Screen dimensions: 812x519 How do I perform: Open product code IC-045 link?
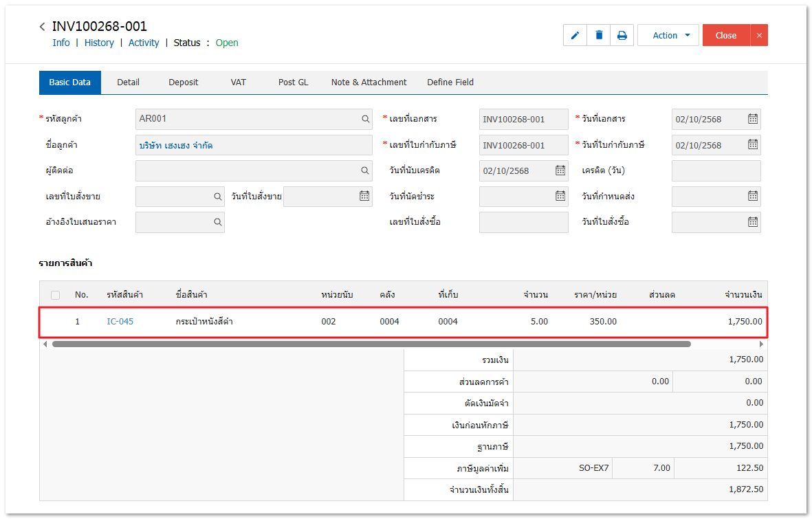[120, 321]
